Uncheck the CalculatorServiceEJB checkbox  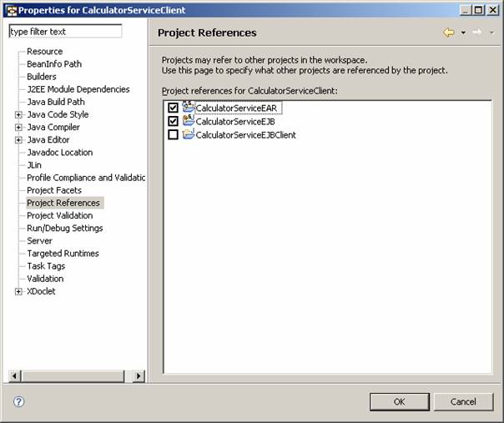coord(173,121)
